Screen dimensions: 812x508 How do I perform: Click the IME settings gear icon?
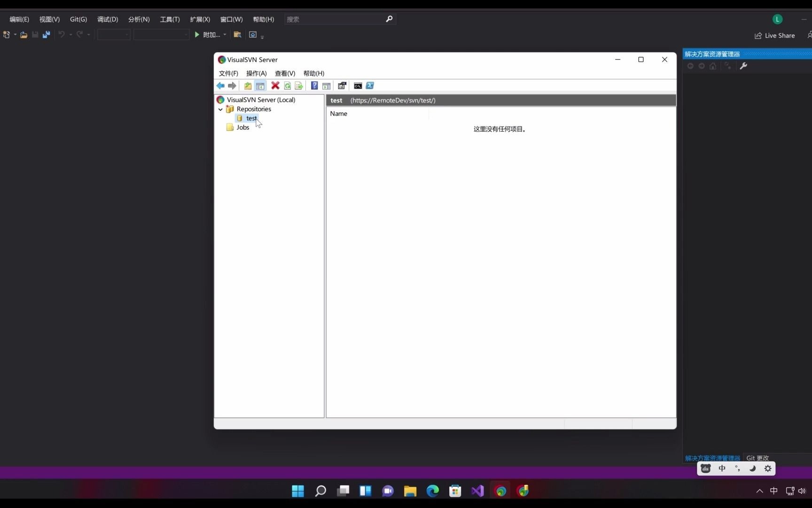768,468
